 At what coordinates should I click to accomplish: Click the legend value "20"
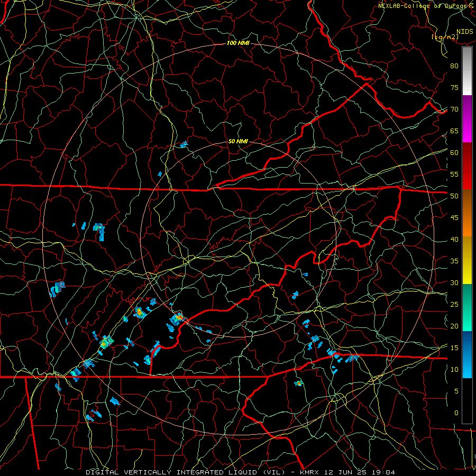click(x=454, y=326)
